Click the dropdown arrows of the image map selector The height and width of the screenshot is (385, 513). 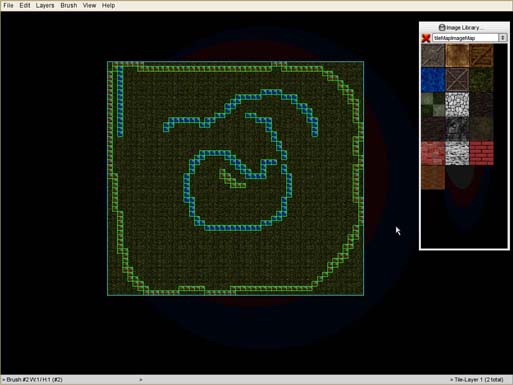pos(503,38)
